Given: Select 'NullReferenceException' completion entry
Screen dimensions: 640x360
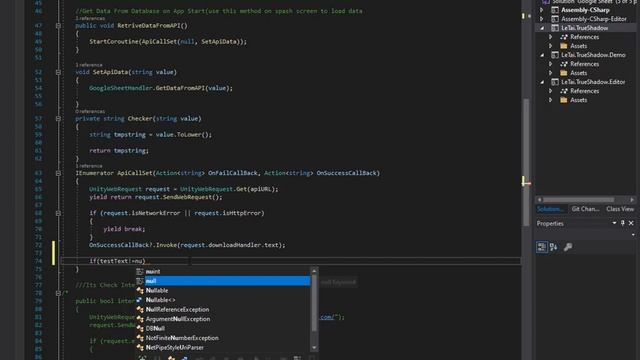Looking at the screenshot, I should pyautogui.click(x=177, y=309).
